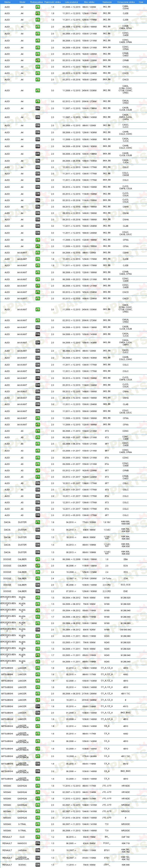
Task: Click petrol icon in X-Trail 06.2007 row
Action: click(38, 824)
